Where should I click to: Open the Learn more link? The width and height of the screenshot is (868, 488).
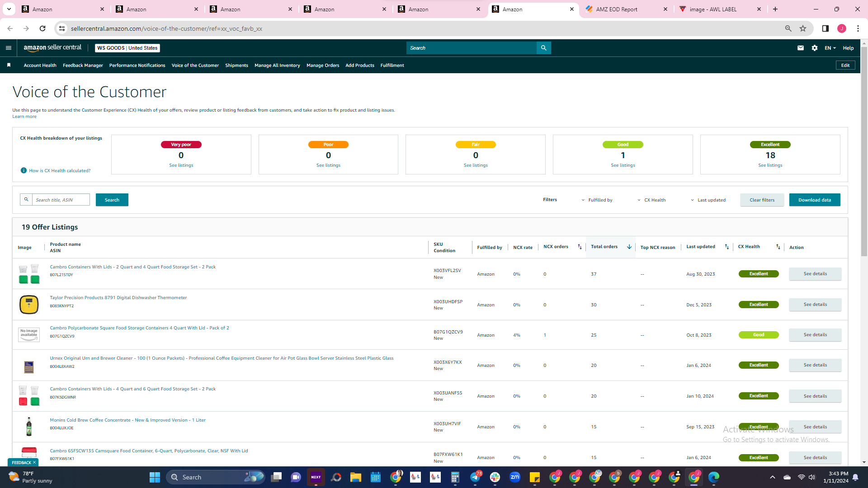(24, 117)
